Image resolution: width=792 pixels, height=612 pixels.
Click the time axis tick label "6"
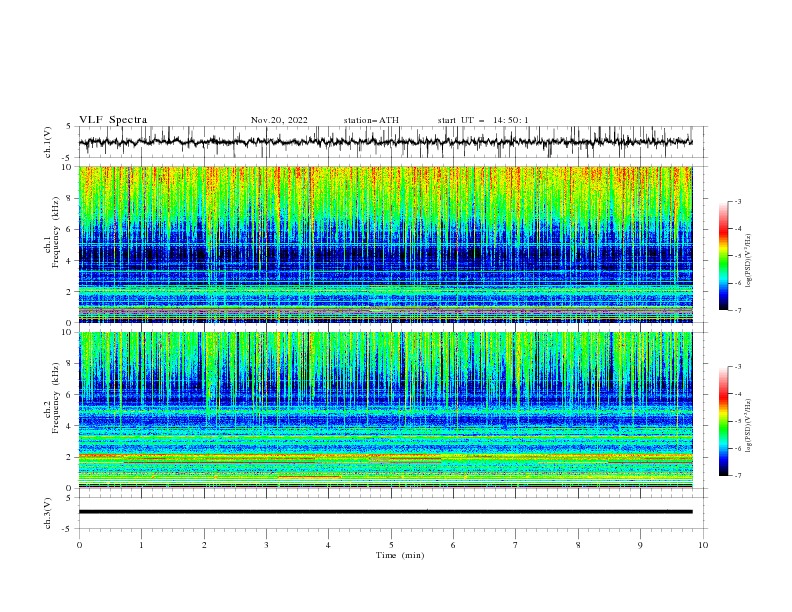pos(454,545)
